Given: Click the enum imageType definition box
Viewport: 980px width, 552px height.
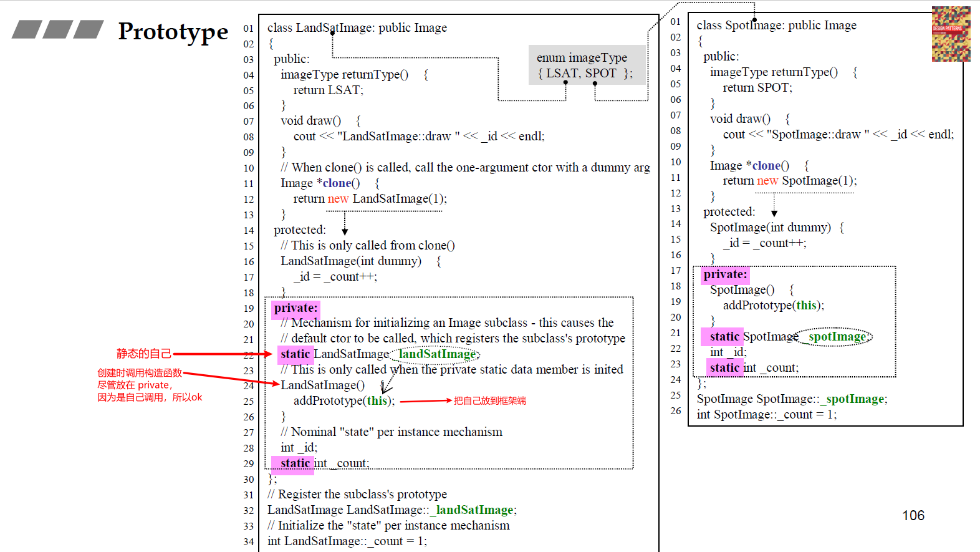Looking at the screenshot, I should tap(584, 65).
